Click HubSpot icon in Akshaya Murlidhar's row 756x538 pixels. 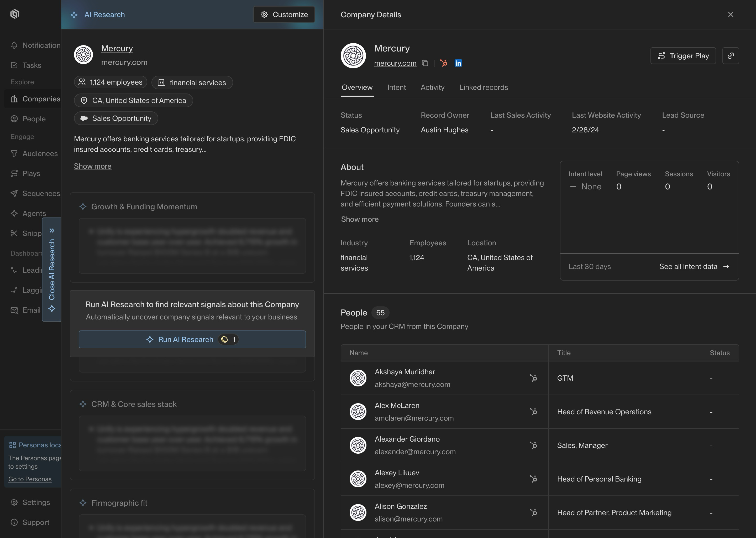(x=533, y=378)
